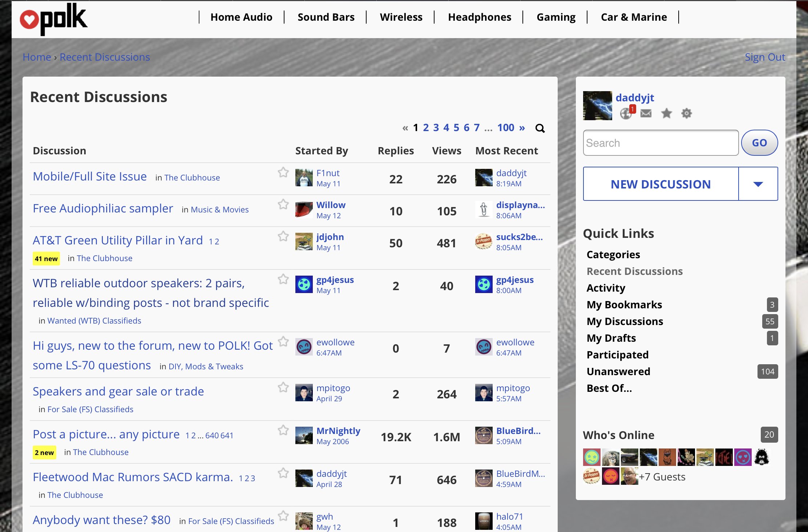
Task: Open the Unanswered quick link
Action: coord(618,371)
